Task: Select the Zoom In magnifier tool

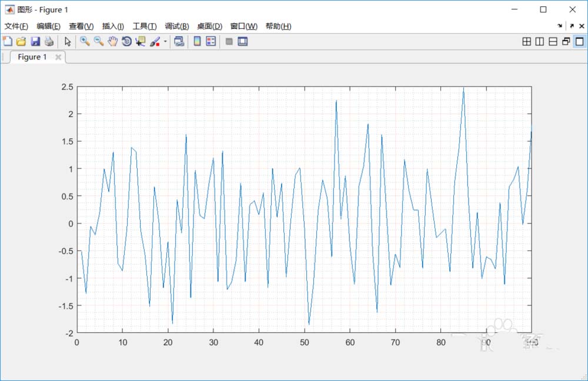Action: tap(85, 41)
